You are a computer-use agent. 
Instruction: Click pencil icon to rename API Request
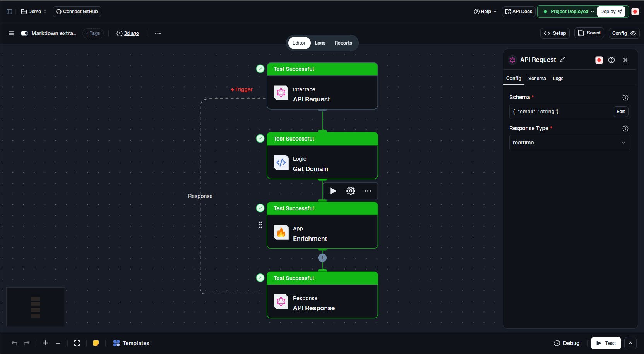pos(562,60)
